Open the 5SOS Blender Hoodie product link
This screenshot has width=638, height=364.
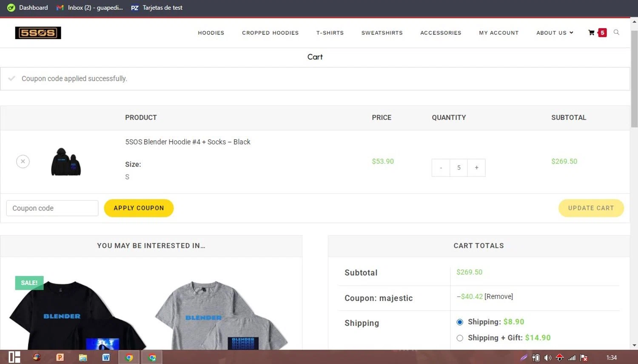coord(188,142)
